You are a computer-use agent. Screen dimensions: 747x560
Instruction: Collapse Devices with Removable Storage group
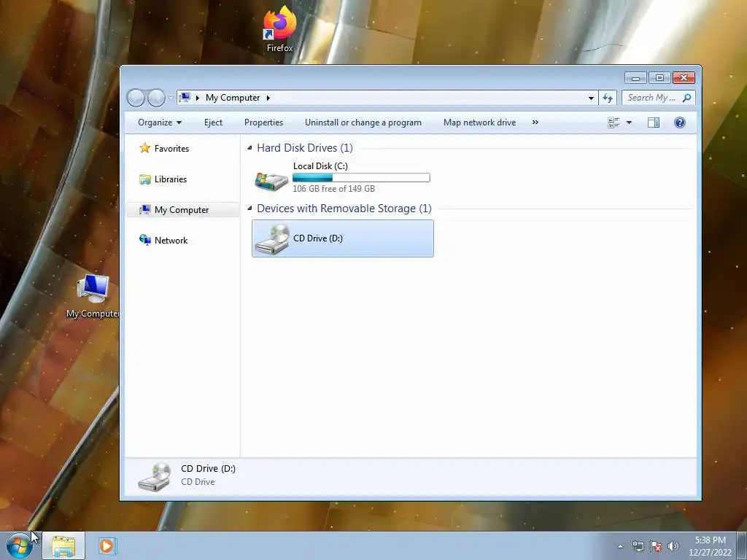[249, 208]
